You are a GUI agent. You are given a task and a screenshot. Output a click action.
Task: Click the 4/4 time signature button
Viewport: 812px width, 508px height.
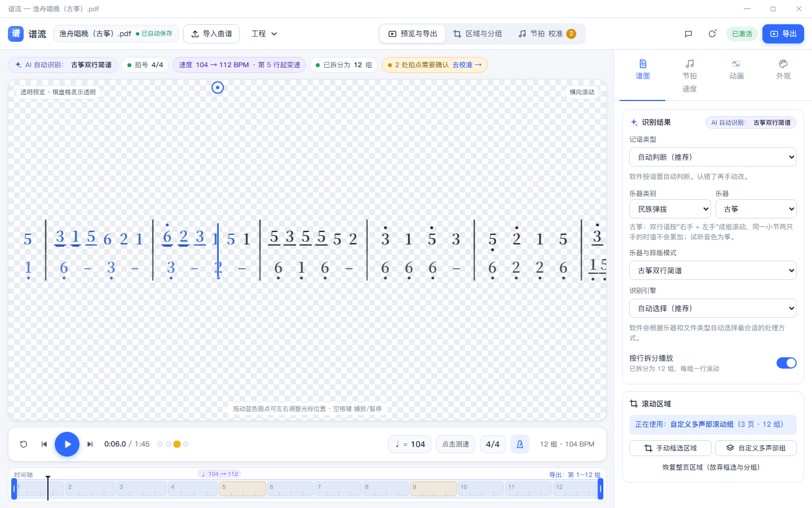point(493,444)
